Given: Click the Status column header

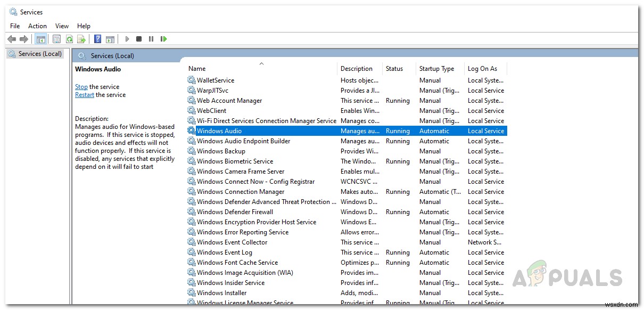Looking at the screenshot, I should point(394,68).
